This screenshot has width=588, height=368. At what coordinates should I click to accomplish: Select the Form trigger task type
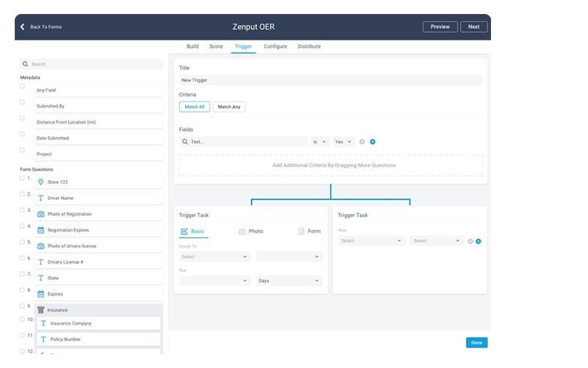pyautogui.click(x=309, y=231)
